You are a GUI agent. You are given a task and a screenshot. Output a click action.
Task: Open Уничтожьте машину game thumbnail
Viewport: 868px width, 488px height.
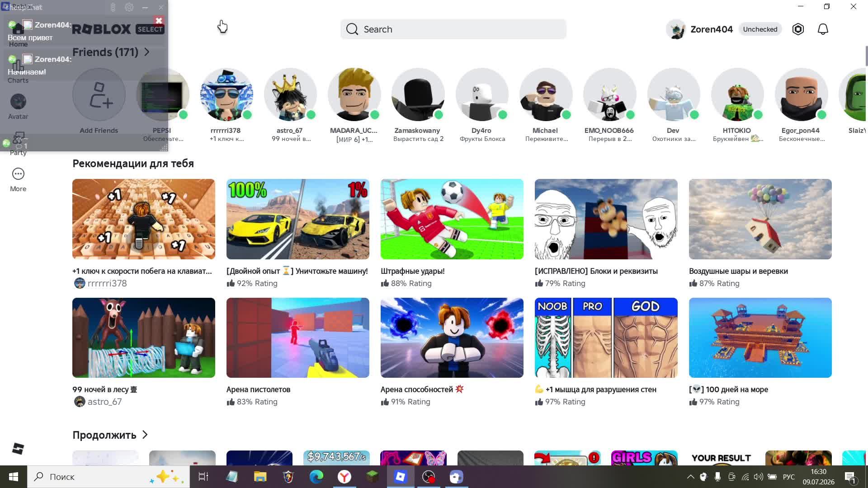[298, 219]
